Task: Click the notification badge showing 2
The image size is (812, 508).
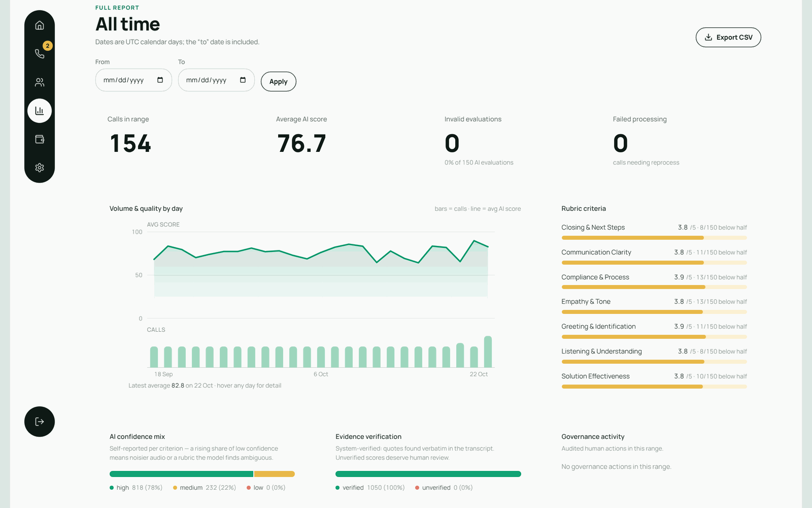Action: pos(47,46)
